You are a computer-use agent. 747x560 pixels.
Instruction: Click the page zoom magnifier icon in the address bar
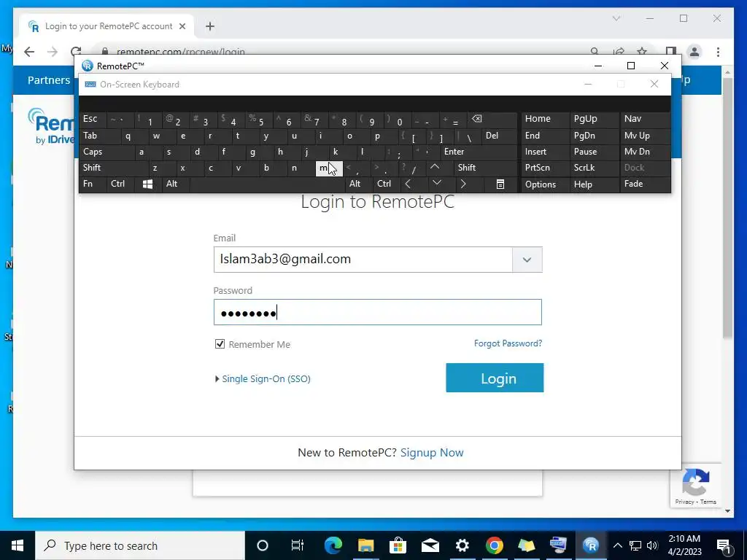(595, 52)
